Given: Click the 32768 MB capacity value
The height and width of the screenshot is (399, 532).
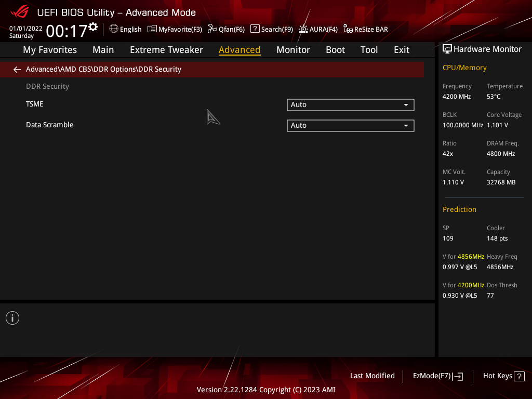Looking at the screenshot, I should click(501, 182).
